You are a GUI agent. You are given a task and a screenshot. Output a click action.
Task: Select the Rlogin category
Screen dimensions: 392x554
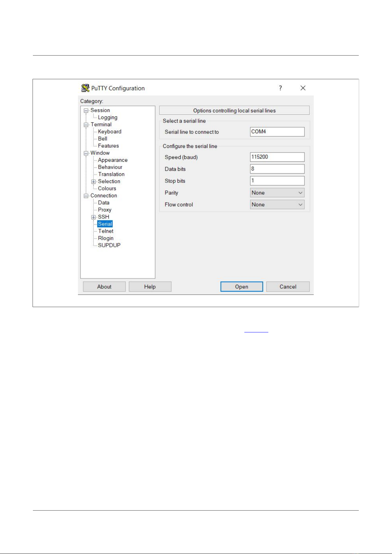pyautogui.click(x=106, y=238)
